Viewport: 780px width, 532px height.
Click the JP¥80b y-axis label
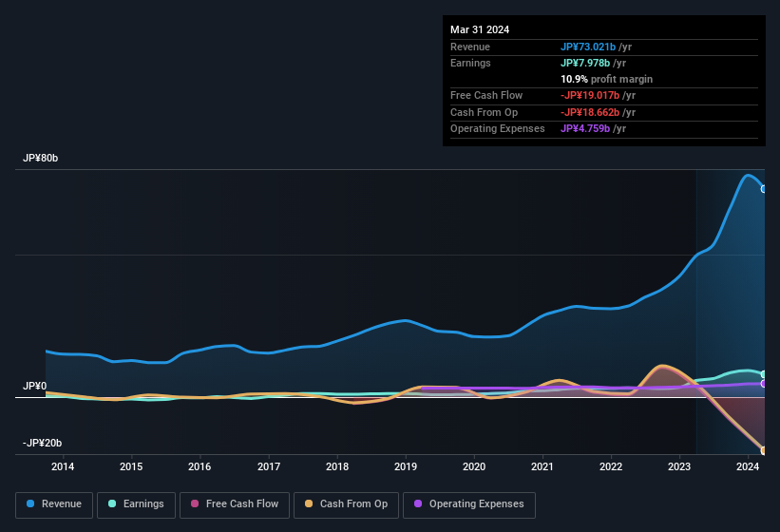pyautogui.click(x=40, y=158)
